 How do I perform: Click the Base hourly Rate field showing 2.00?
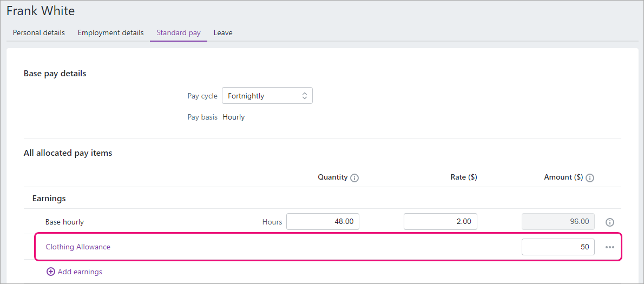(441, 222)
